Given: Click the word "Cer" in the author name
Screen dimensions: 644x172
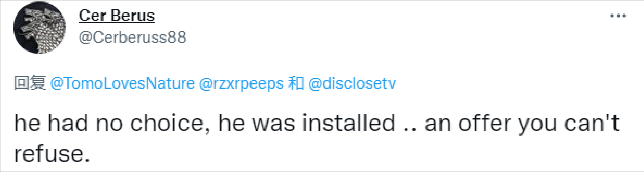Looking at the screenshot, I should pos(92,16).
